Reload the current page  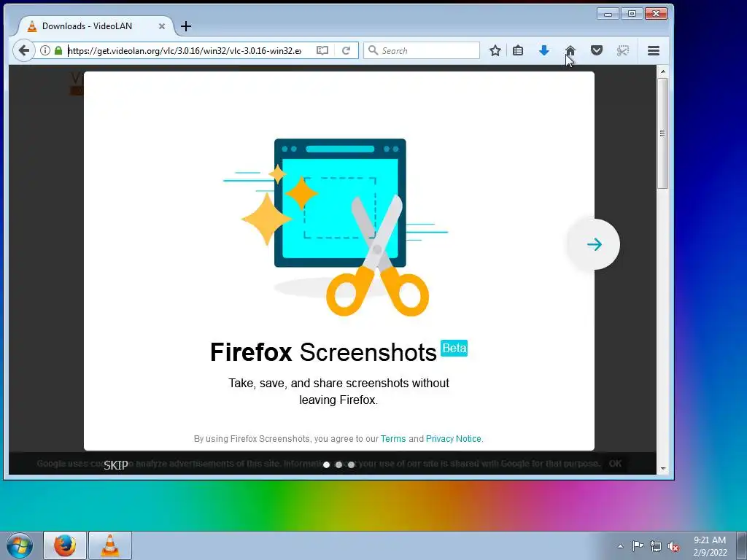347,50
